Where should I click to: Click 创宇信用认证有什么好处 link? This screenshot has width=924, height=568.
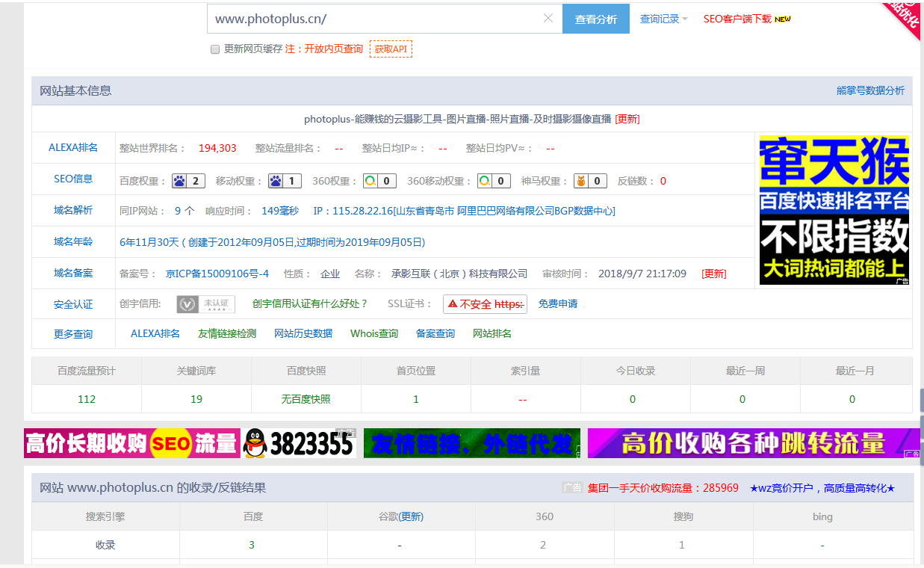point(310,303)
